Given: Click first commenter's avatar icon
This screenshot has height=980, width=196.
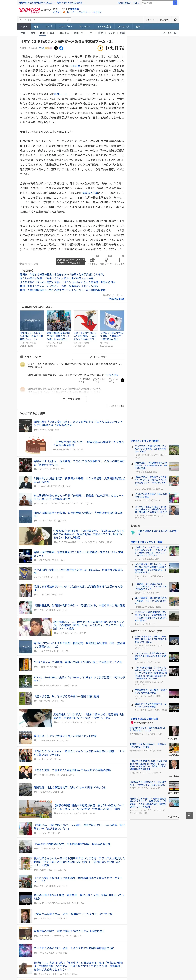Looking at the screenshot, I should click(x=22, y=364).
